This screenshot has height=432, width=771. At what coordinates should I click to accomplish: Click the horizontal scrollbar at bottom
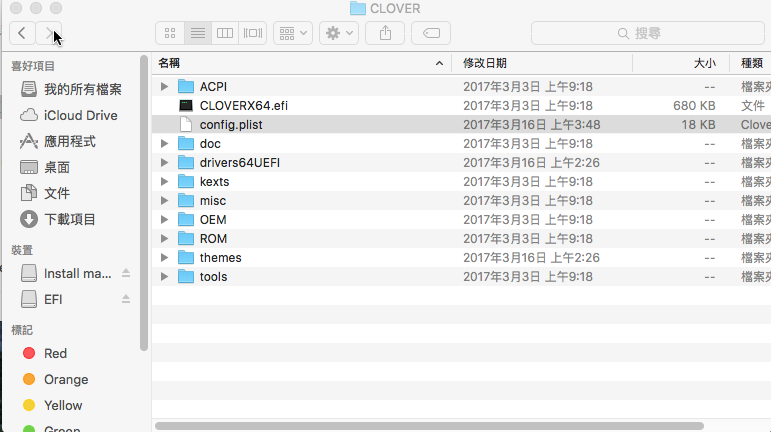tap(429, 426)
